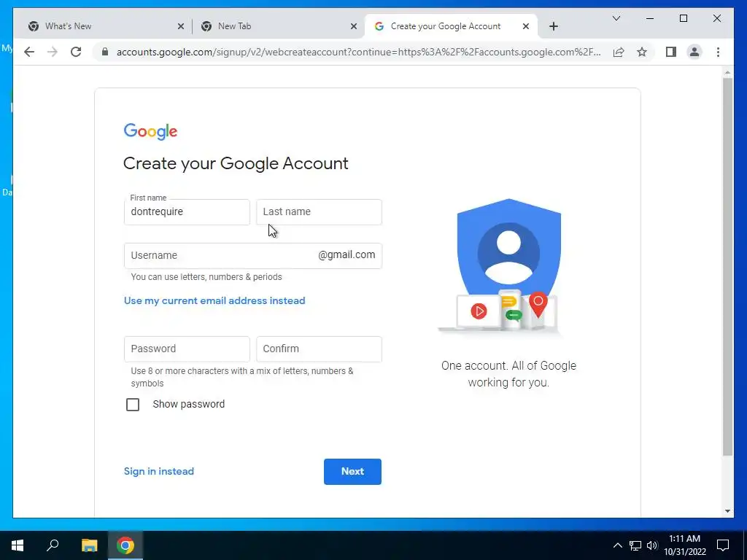Click the Password field
This screenshot has width=747, height=560.
tap(187, 349)
